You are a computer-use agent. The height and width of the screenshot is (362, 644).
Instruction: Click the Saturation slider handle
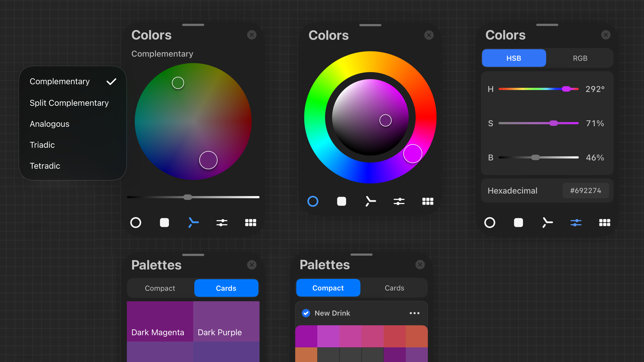coord(553,123)
